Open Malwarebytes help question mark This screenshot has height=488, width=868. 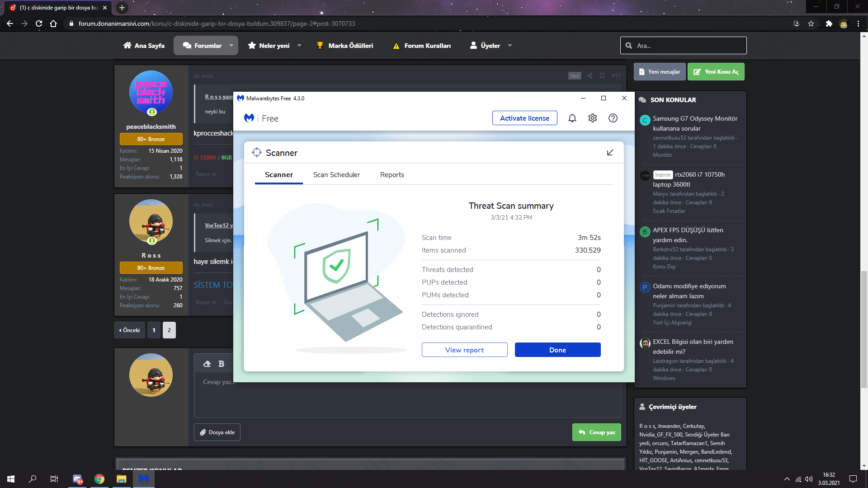coord(613,118)
